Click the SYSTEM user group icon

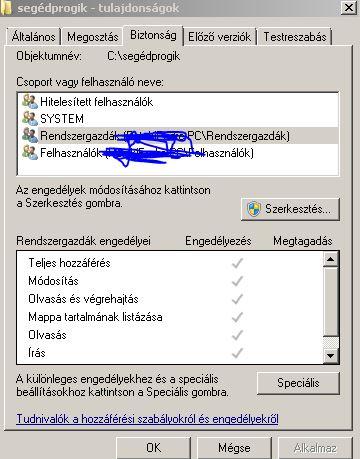tap(30, 118)
